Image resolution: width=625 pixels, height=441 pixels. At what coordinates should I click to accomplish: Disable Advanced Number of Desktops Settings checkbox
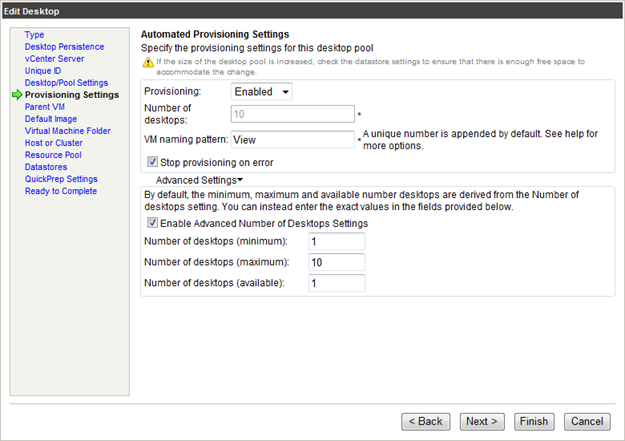coord(153,223)
